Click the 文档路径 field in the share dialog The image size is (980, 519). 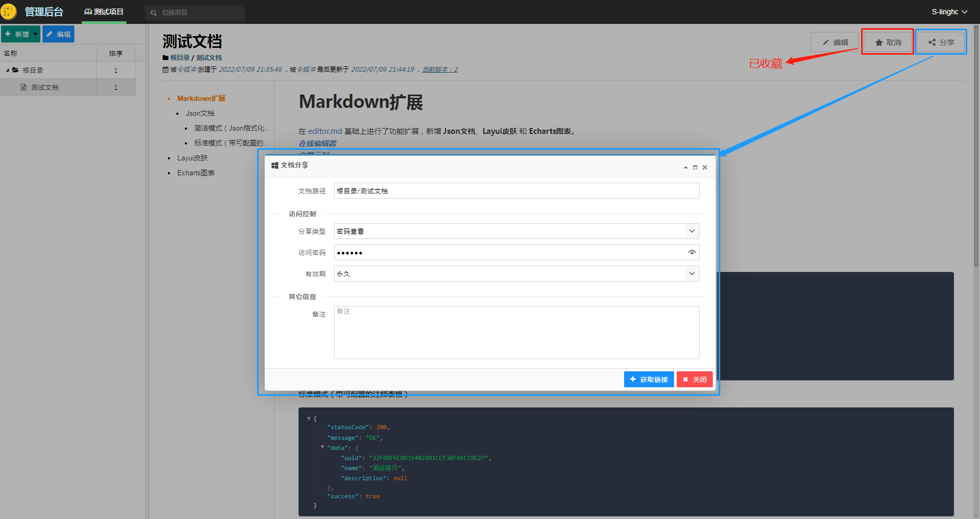[x=516, y=191]
